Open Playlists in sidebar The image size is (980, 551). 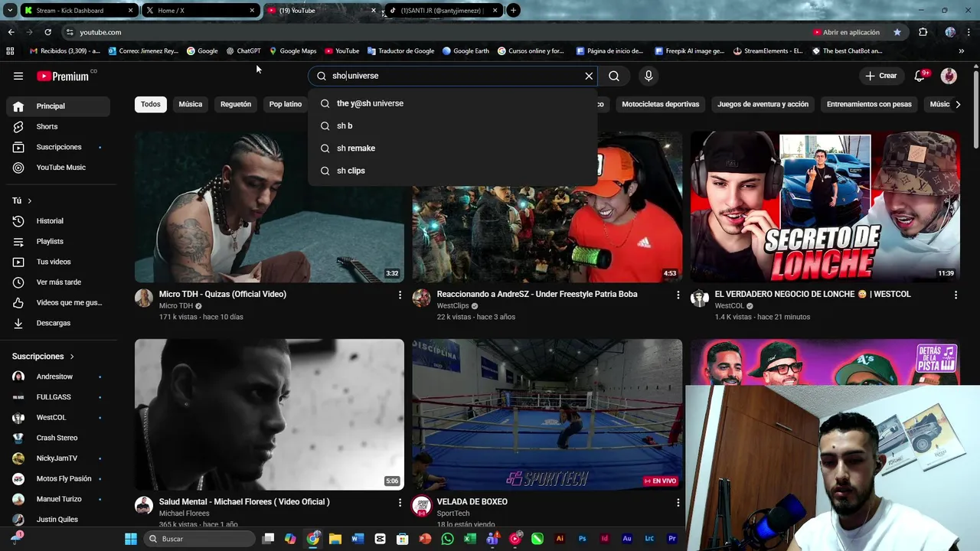click(x=58, y=242)
